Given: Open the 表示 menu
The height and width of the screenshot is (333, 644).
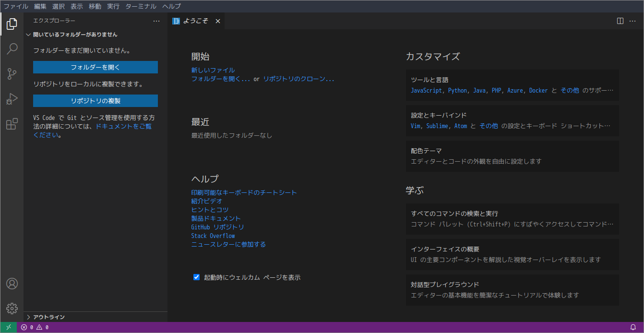Looking at the screenshot, I should [x=77, y=6].
